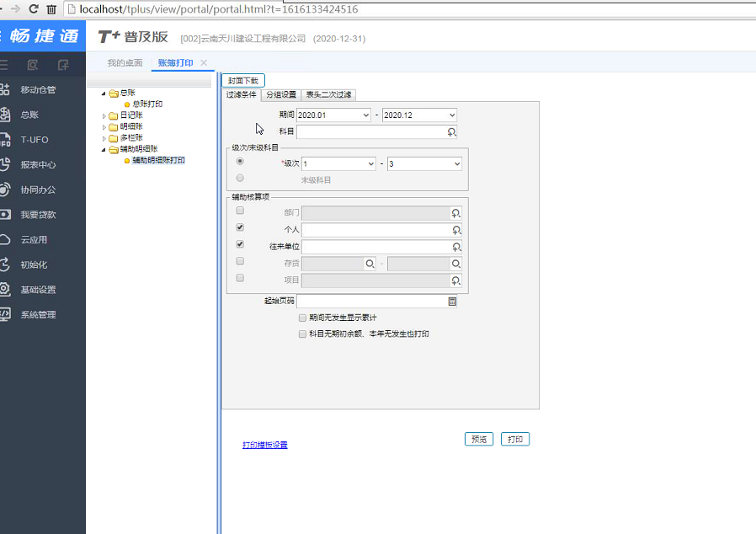This screenshot has height=534, width=756.
Task: Uncheck the 往来单位 checkbox
Action: pos(240,244)
